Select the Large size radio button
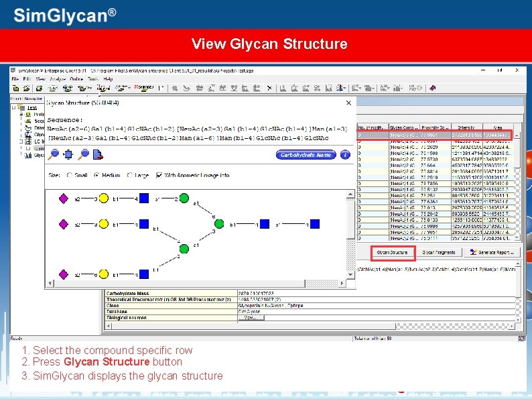 point(129,175)
